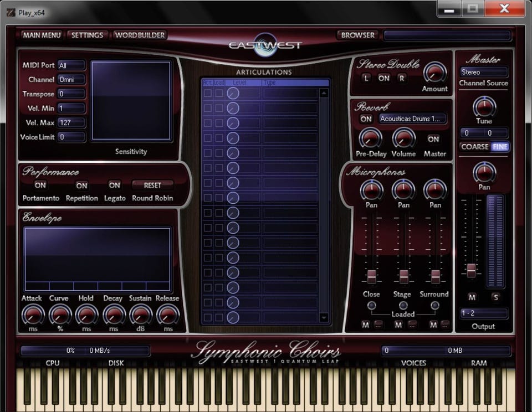Click the Envelope Attack knob

(33, 315)
